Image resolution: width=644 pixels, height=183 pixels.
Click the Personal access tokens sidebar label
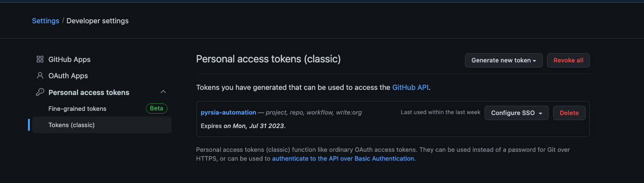tap(89, 92)
